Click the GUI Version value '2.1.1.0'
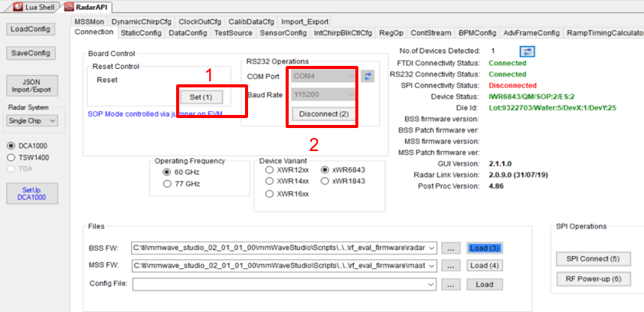The image size is (644, 312). tap(500, 163)
